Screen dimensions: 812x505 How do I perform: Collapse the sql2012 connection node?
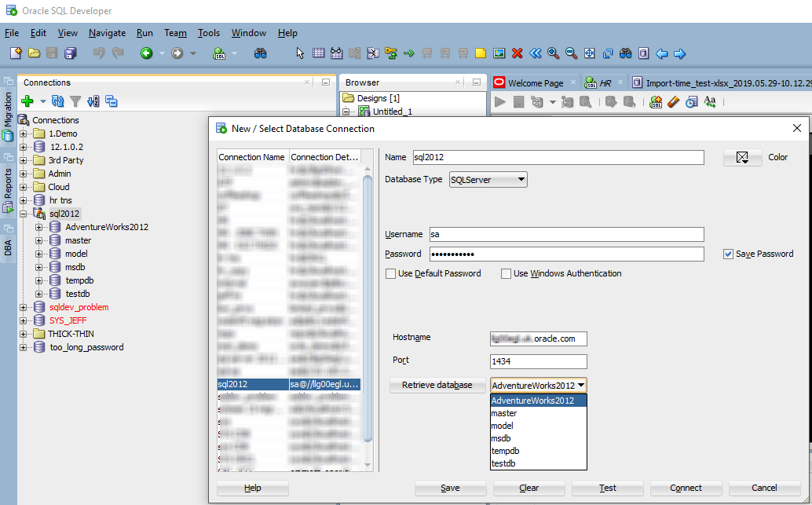tap(24, 214)
